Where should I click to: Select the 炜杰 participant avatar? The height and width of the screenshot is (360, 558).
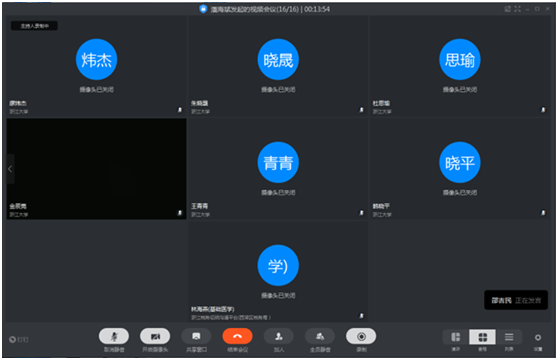click(x=96, y=59)
